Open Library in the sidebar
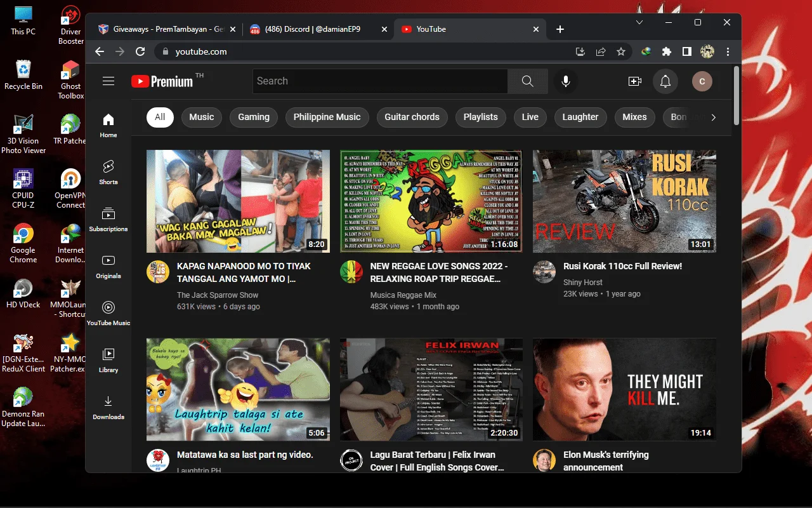 [108, 359]
